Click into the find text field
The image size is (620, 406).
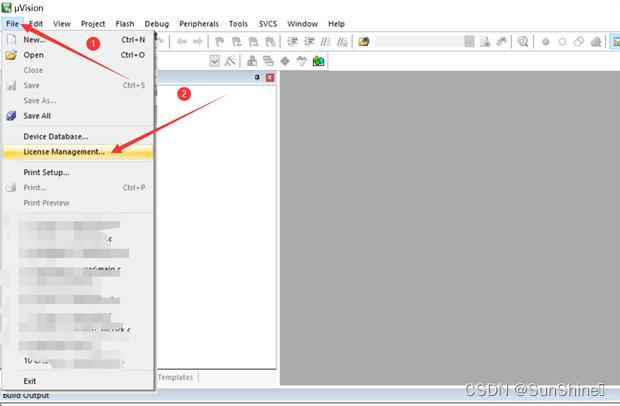[419, 42]
